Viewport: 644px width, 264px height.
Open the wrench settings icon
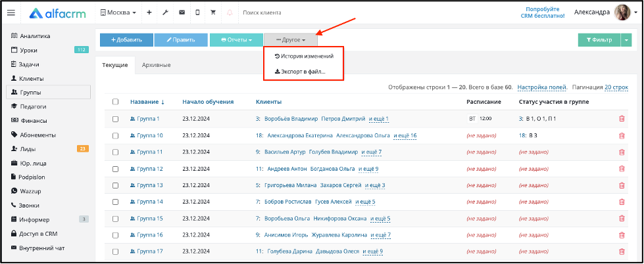pos(166,12)
